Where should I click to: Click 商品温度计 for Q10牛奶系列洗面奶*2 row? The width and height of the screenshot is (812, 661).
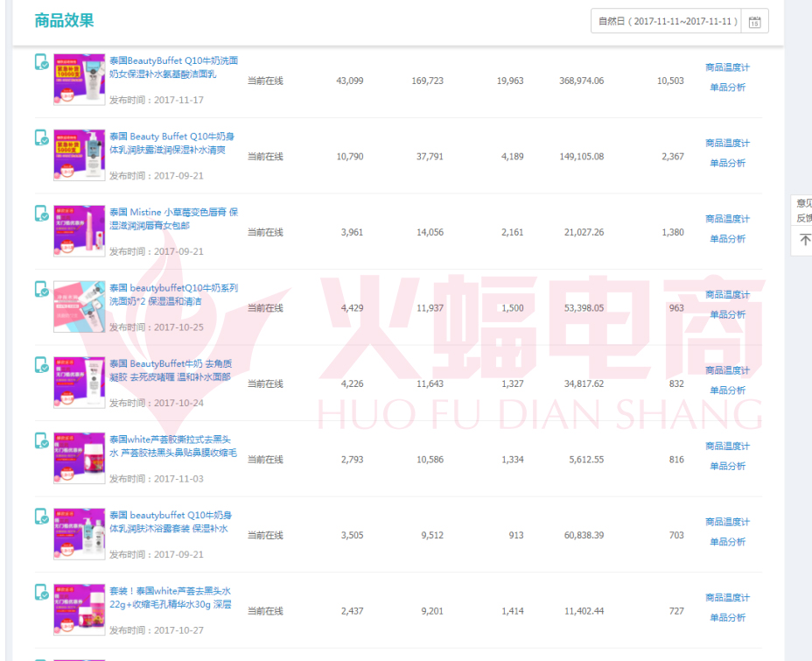[x=727, y=294]
